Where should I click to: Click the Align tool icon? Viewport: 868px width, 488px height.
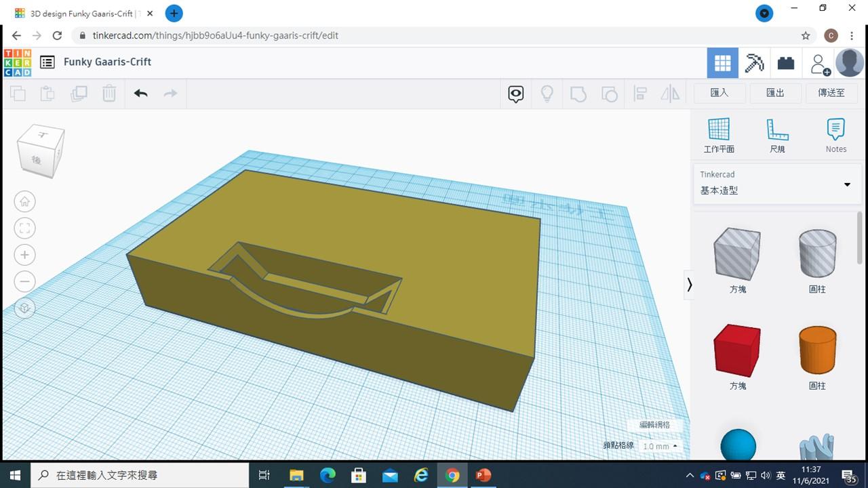(639, 94)
